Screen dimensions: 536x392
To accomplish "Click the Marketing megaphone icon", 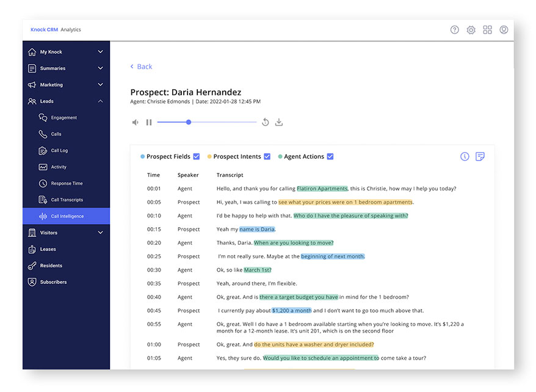I will coord(32,85).
